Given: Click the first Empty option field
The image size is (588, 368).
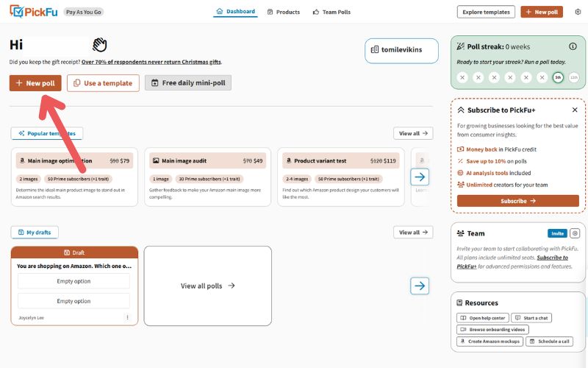Looking at the screenshot, I should point(74,281).
